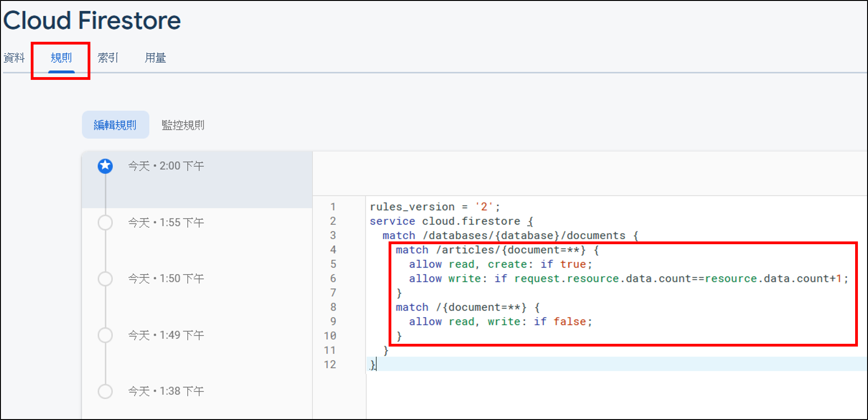Select the circle marker beside 今天 1:50 下午
Viewport: 868px width, 420px height.
(x=105, y=279)
